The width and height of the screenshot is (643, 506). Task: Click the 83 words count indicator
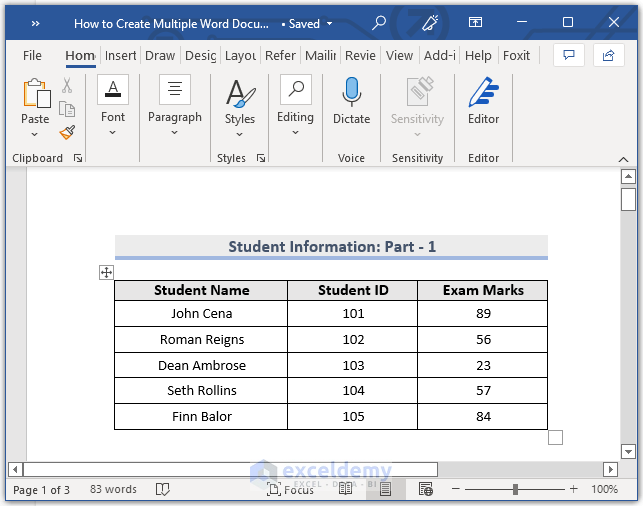[113, 490]
